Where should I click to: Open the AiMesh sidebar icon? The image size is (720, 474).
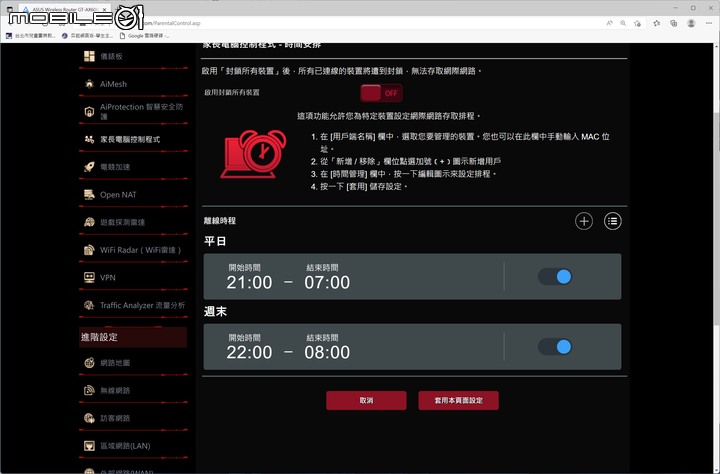tap(89, 84)
